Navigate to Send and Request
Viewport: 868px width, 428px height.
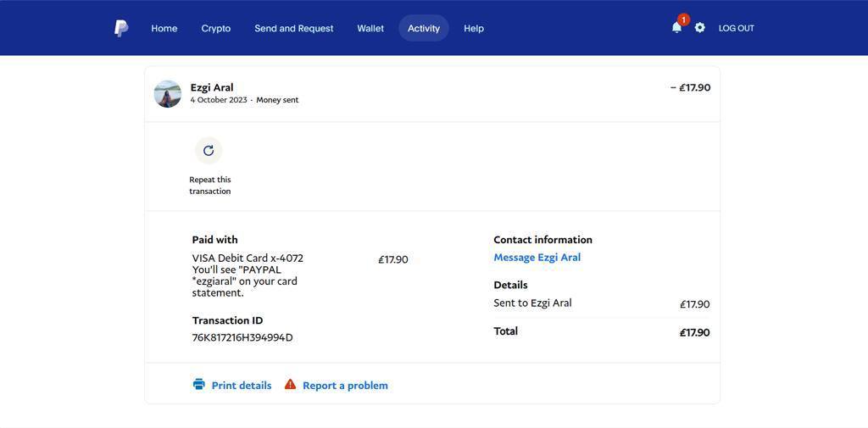tap(294, 28)
